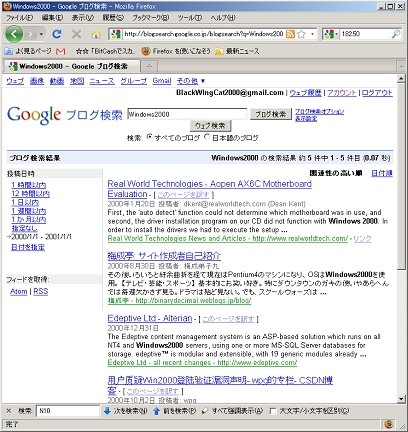Open the RSS feed link
Viewport: 408px width, 432px height.
pos(41,291)
